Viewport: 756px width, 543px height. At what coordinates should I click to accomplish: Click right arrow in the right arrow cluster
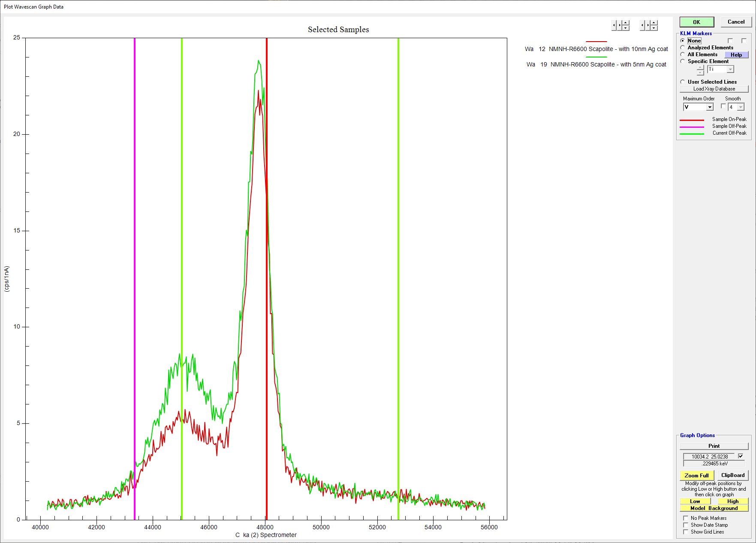pyautogui.click(x=648, y=25)
